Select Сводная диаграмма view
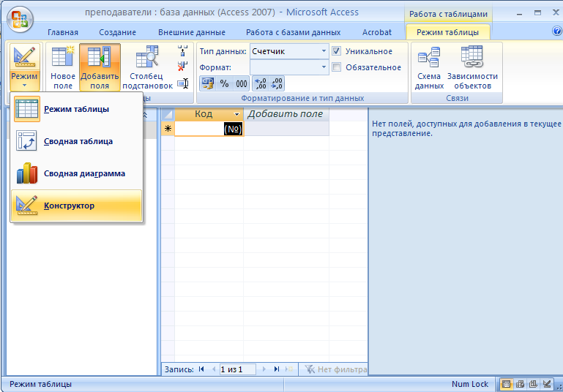Image resolution: width=563 pixels, height=392 pixels. (76, 173)
